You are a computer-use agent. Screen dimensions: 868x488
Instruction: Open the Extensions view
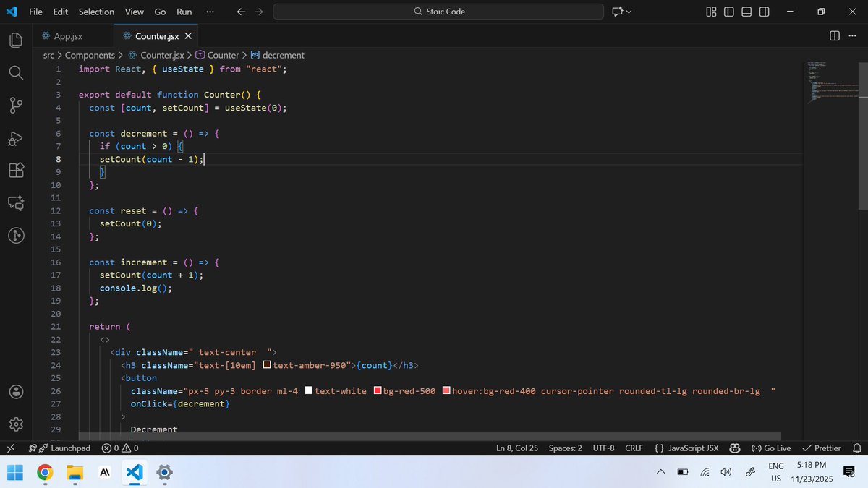(16, 171)
